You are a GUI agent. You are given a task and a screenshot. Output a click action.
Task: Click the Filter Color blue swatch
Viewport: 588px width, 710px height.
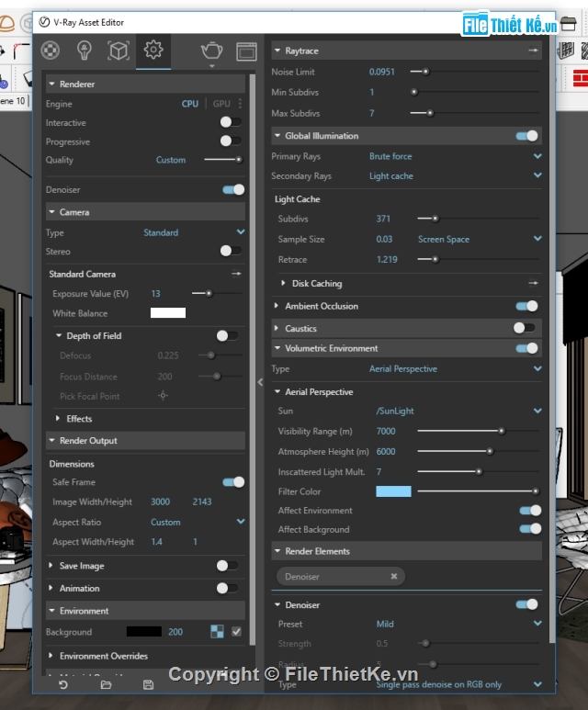pyautogui.click(x=393, y=491)
